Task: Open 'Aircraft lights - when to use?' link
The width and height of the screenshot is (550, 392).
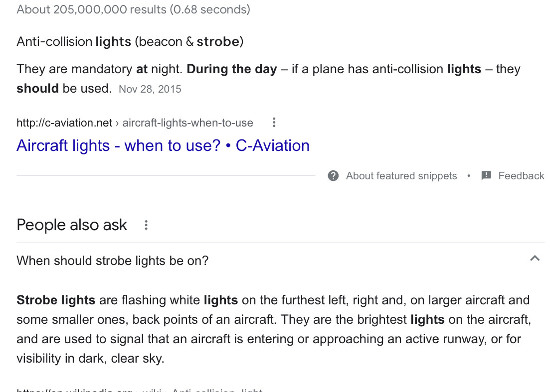Action: click(163, 145)
